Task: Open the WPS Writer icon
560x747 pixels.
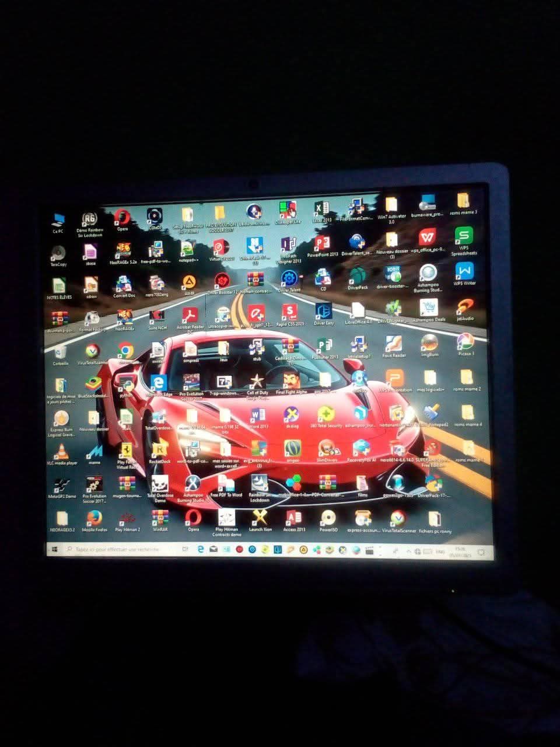Action: (464, 272)
